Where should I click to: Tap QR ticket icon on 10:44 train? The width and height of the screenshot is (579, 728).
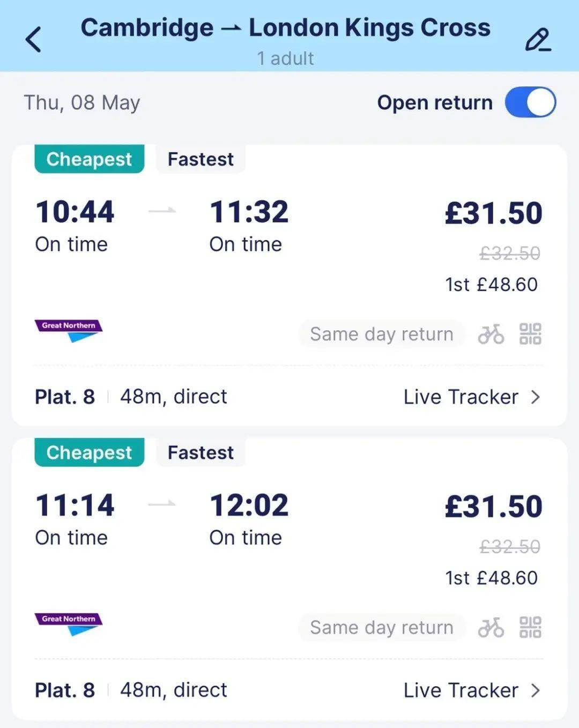tap(530, 334)
